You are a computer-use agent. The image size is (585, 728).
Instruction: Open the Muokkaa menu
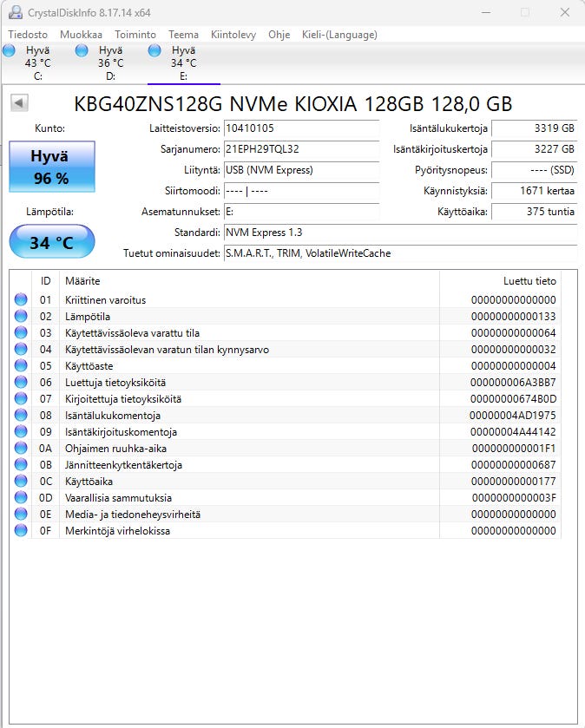pos(81,35)
